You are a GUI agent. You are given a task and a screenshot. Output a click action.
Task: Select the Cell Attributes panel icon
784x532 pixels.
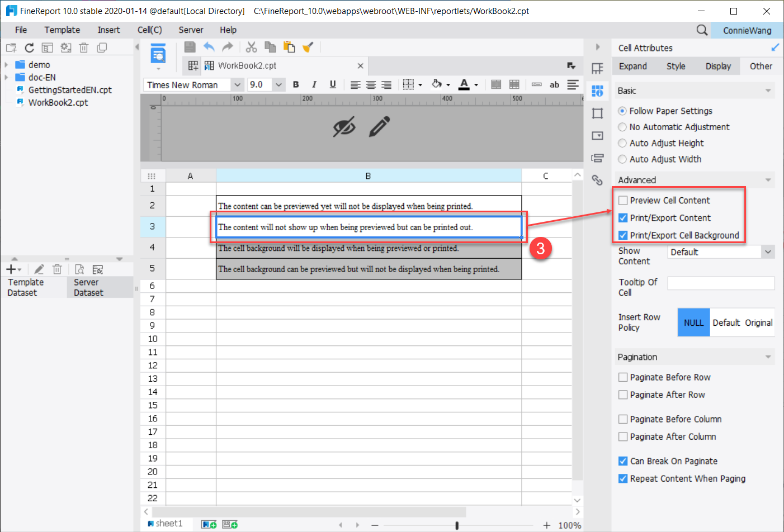(x=598, y=91)
